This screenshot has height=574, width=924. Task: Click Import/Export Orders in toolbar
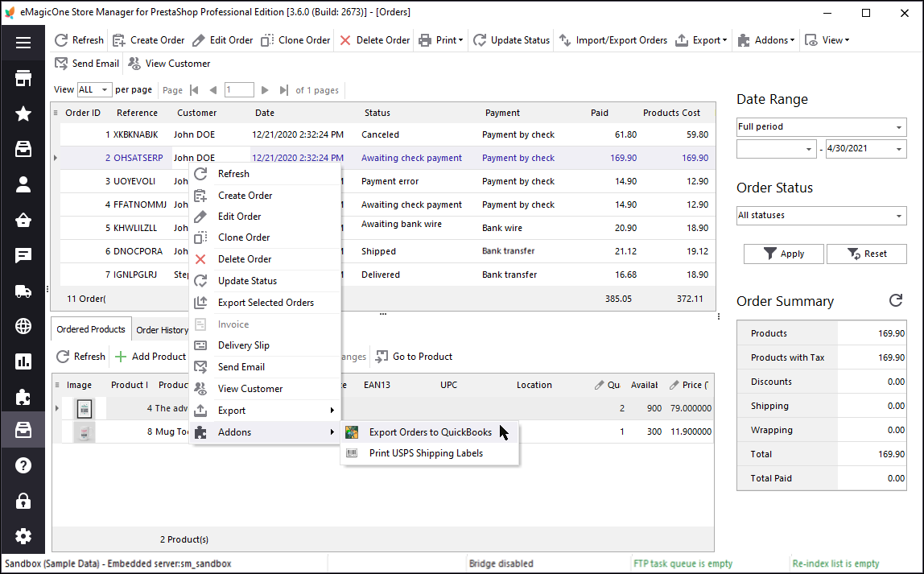click(613, 40)
